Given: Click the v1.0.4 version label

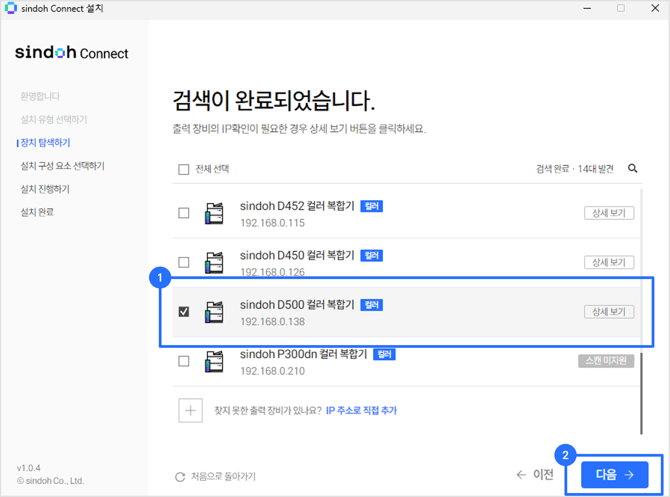Looking at the screenshot, I should (29, 468).
